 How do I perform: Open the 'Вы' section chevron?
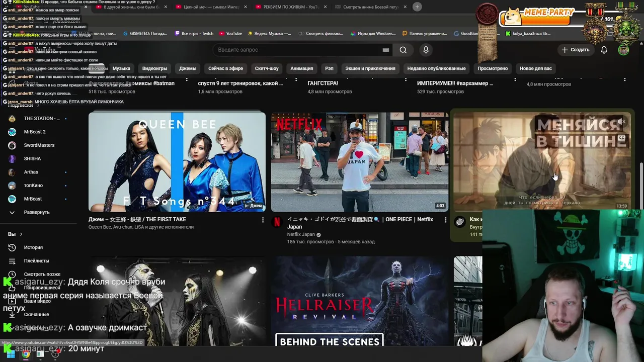click(21, 234)
